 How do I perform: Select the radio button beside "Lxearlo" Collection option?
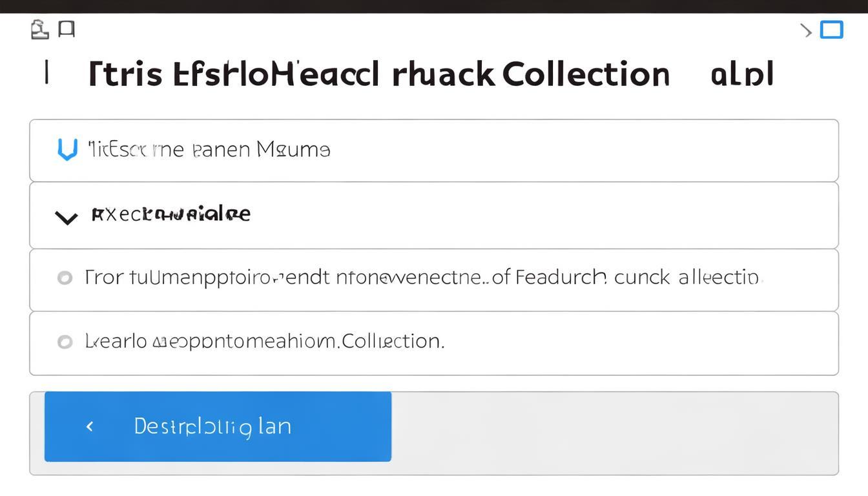click(x=65, y=342)
